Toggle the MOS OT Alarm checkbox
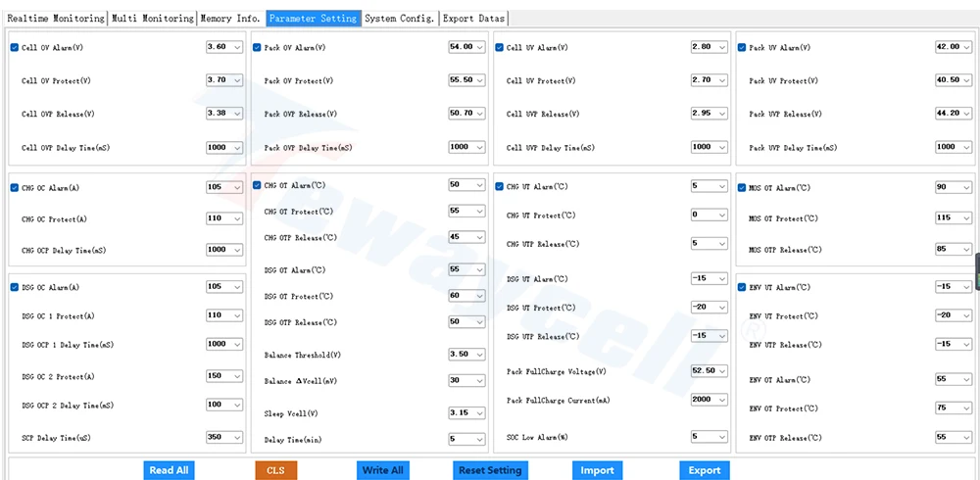This screenshot has height=480, width=980. (742, 187)
